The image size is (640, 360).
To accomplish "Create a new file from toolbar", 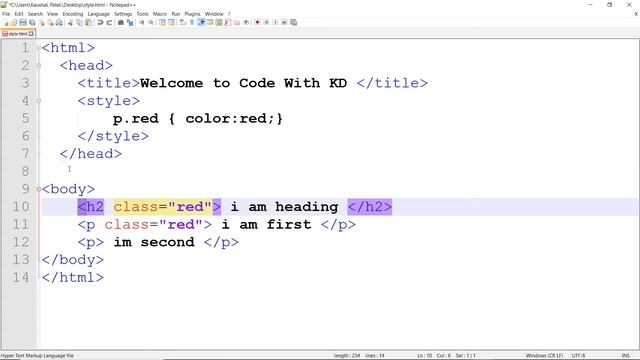I will 5,22.
